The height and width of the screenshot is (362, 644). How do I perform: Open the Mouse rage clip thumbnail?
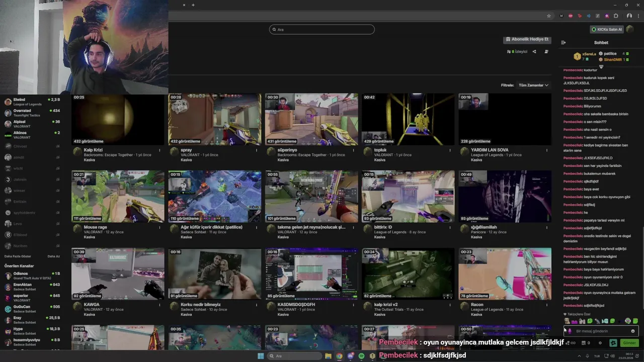[118, 197]
